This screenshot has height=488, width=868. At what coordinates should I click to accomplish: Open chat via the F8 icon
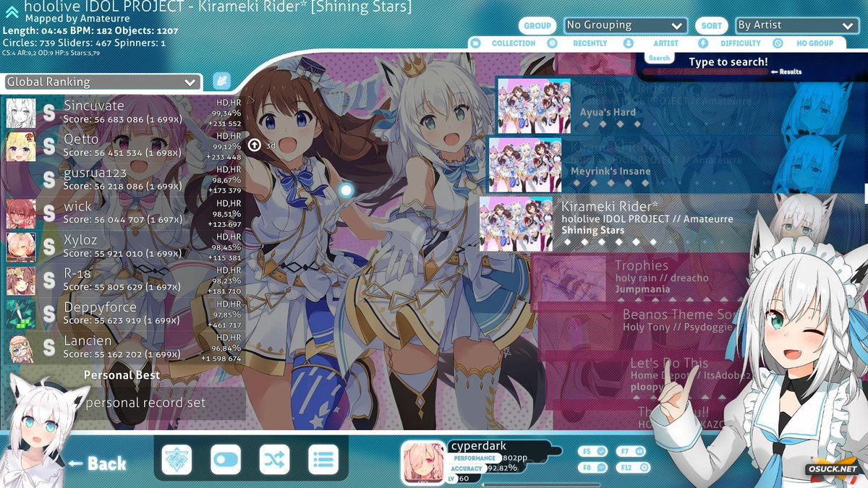coord(594,468)
